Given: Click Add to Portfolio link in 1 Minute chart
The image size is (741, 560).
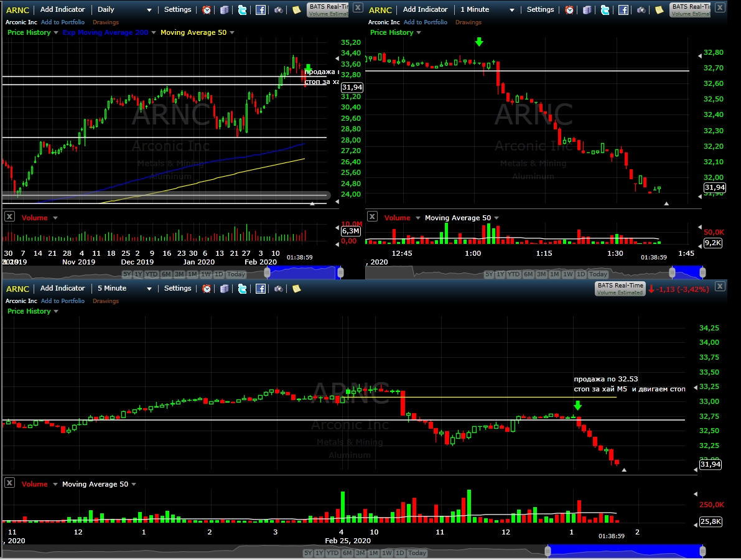Looking at the screenshot, I should 426,22.
